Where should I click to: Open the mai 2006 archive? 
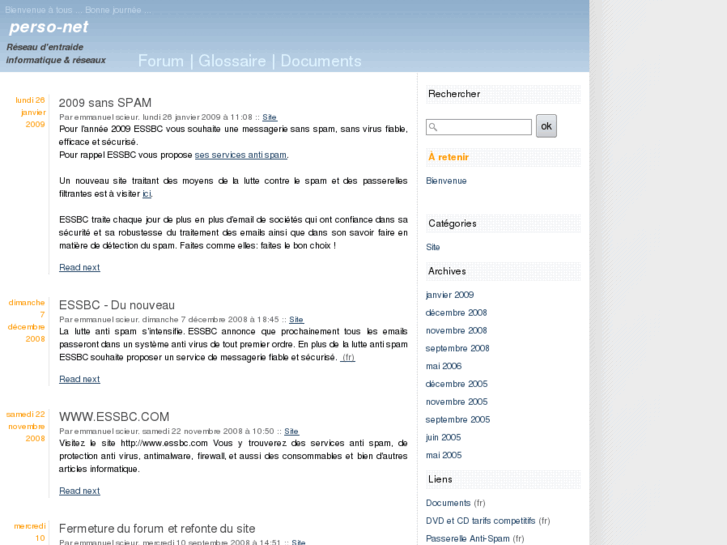click(444, 366)
